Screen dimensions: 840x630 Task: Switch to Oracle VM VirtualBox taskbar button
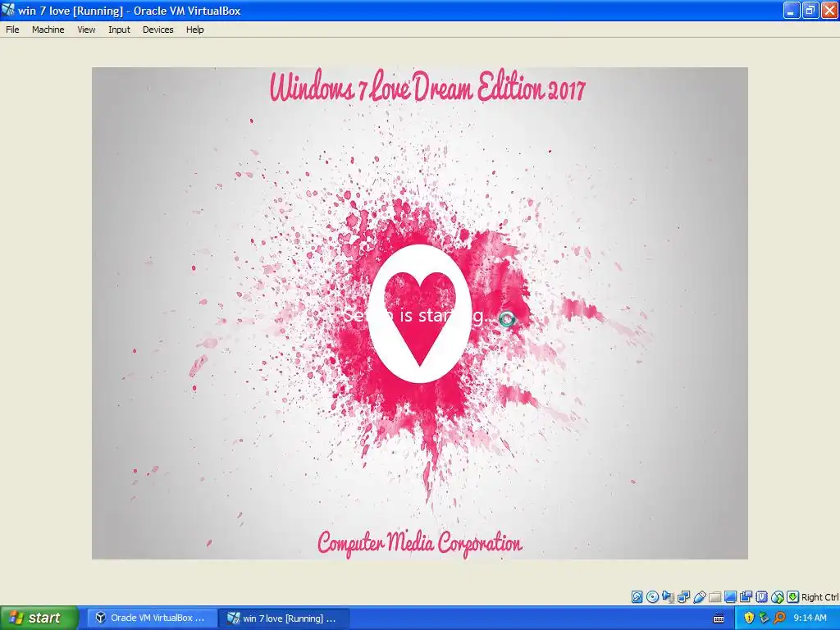coord(152,618)
